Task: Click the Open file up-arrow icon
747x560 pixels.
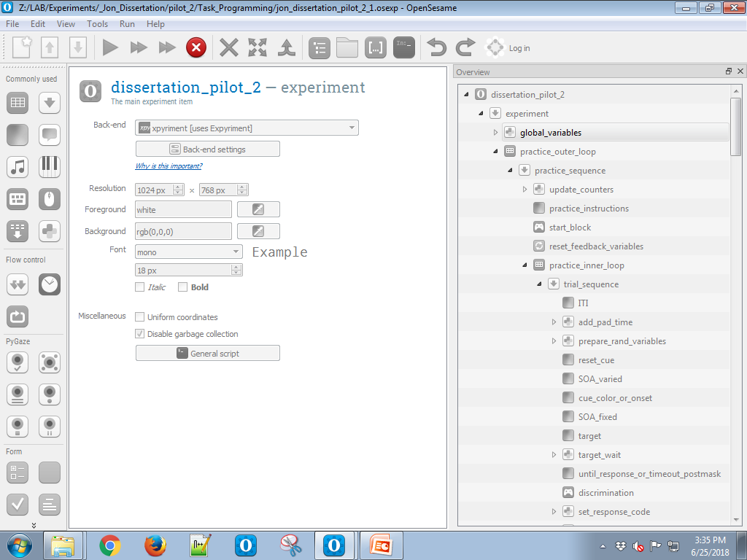Action: click(x=50, y=47)
